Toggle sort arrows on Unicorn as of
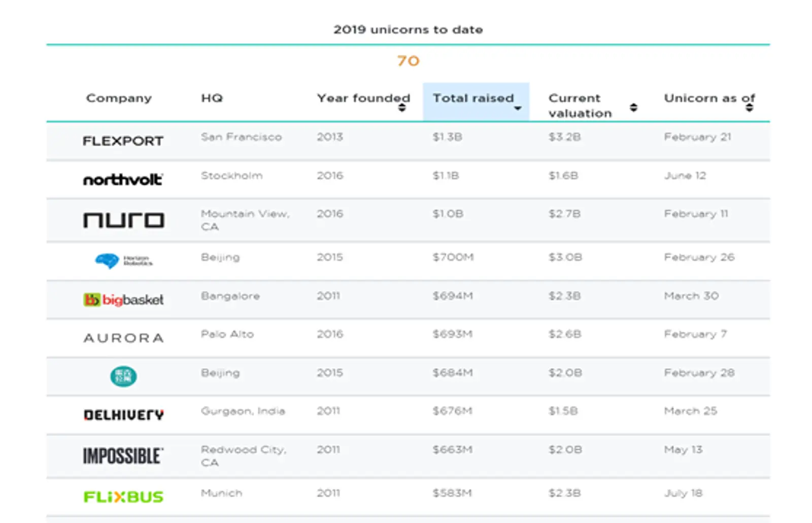The height and width of the screenshot is (523, 812). [749, 108]
